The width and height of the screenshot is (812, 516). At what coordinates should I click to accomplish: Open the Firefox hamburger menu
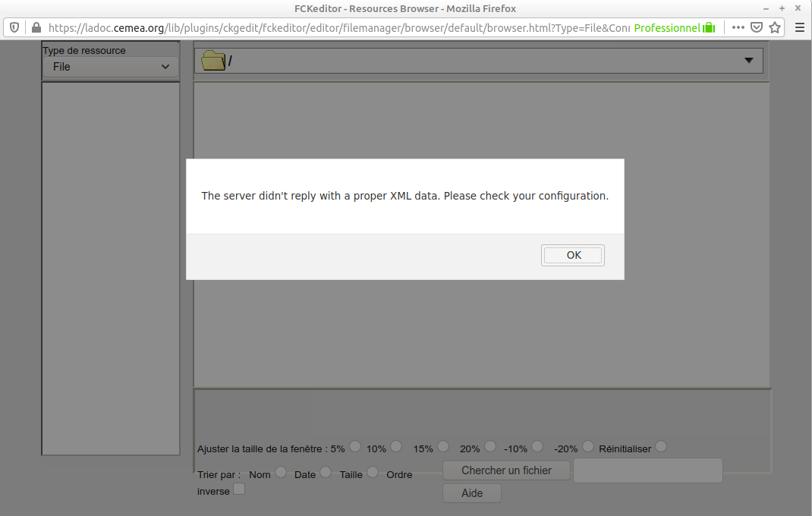(x=798, y=27)
